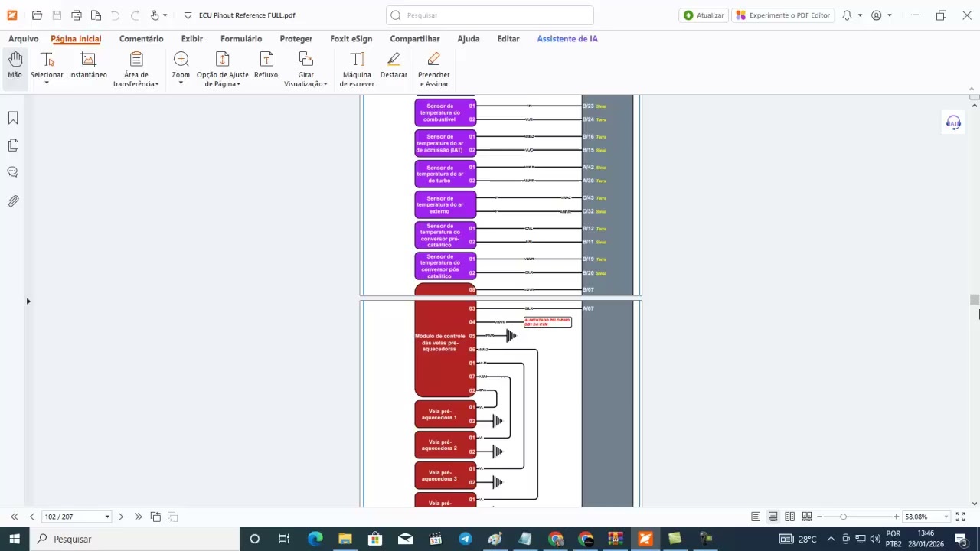Open a file using the folder icon
Viewport: 980px width, 551px height.
click(37, 15)
